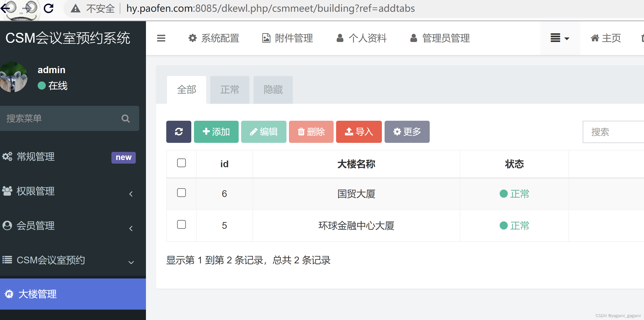Click the 删除 delete button

tap(311, 132)
